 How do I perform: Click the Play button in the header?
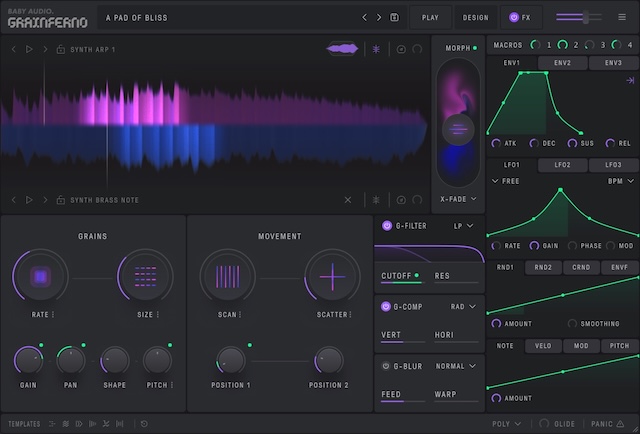[x=430, y=17]
